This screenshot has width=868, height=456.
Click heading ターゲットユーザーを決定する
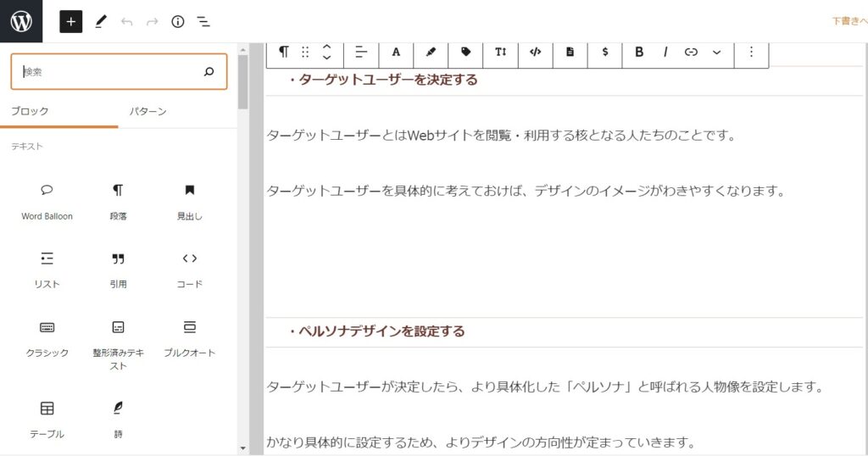[387, 80]
